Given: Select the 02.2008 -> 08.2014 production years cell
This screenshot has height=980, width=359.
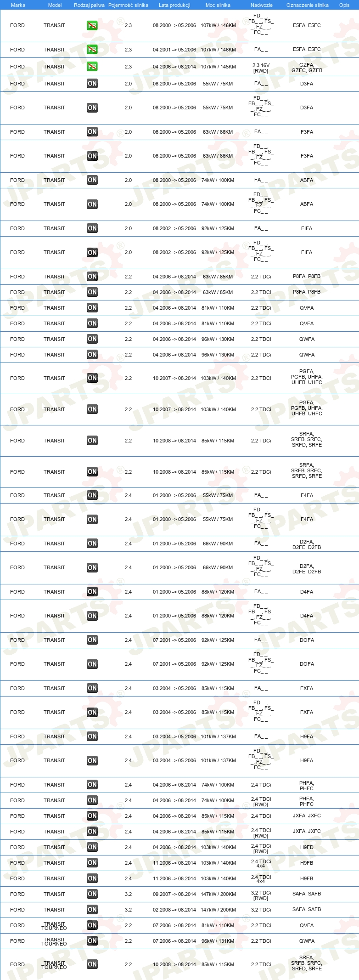Looking at the screenshot, I should pos(174,910).
